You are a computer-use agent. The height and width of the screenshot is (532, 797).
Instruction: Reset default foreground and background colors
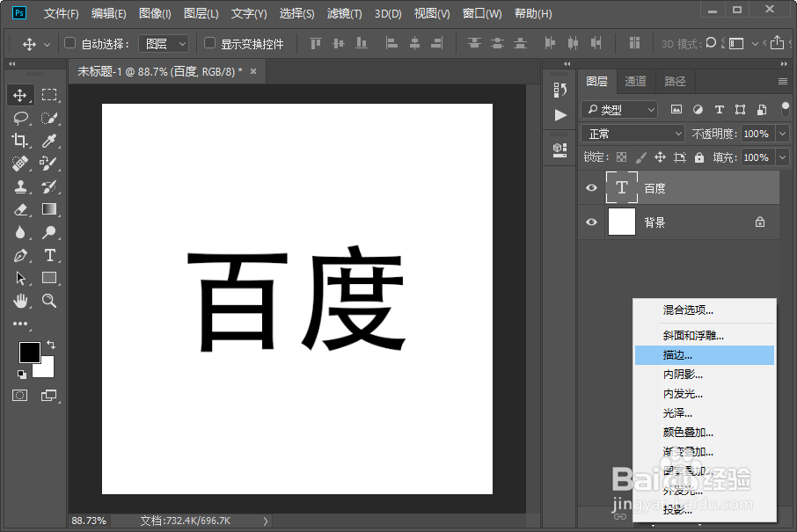(22, 375)
